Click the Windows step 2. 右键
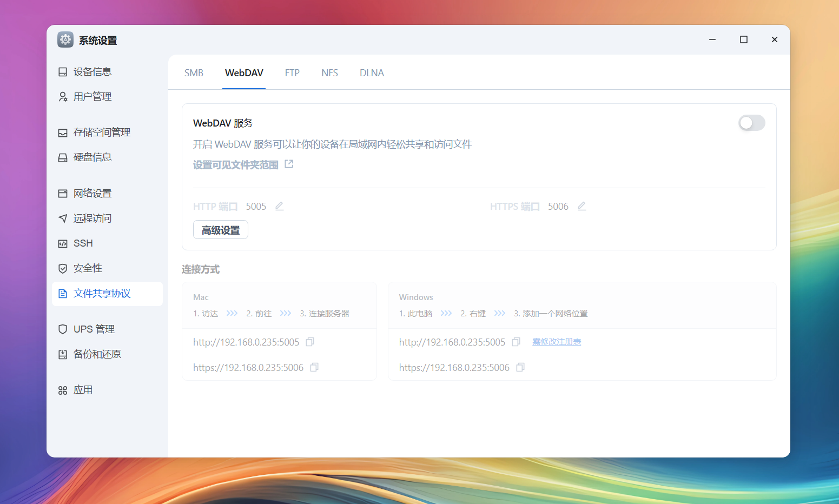Screen dimensions: 839x504 tap(473, 314)
